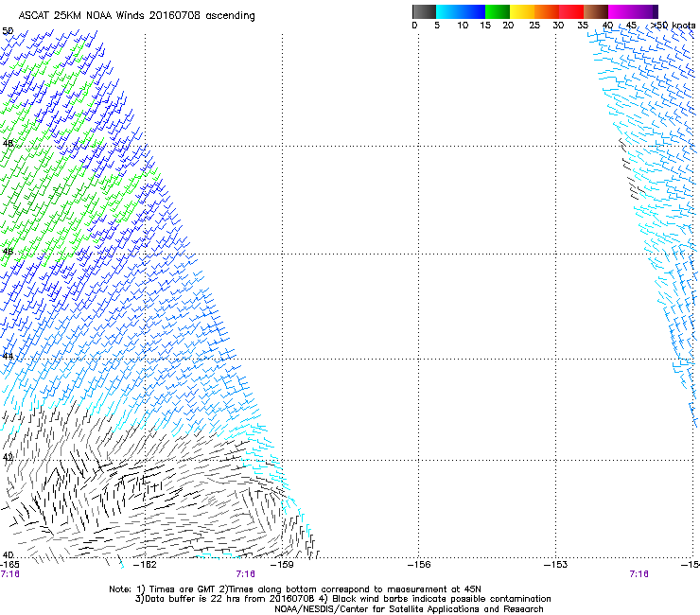
Task: Click the latitude label '50'
Action: pyautogui.click(x=8, y=31)
